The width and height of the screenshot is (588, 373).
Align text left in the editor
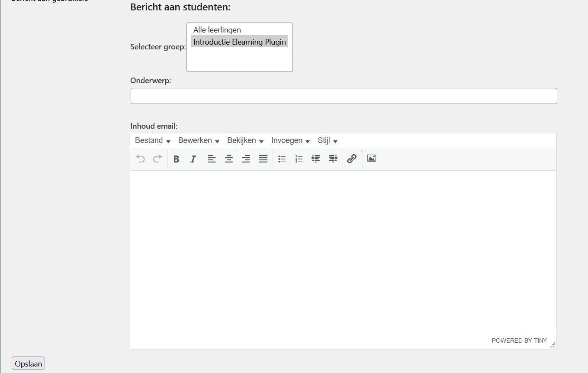click(x=212, y=159)
